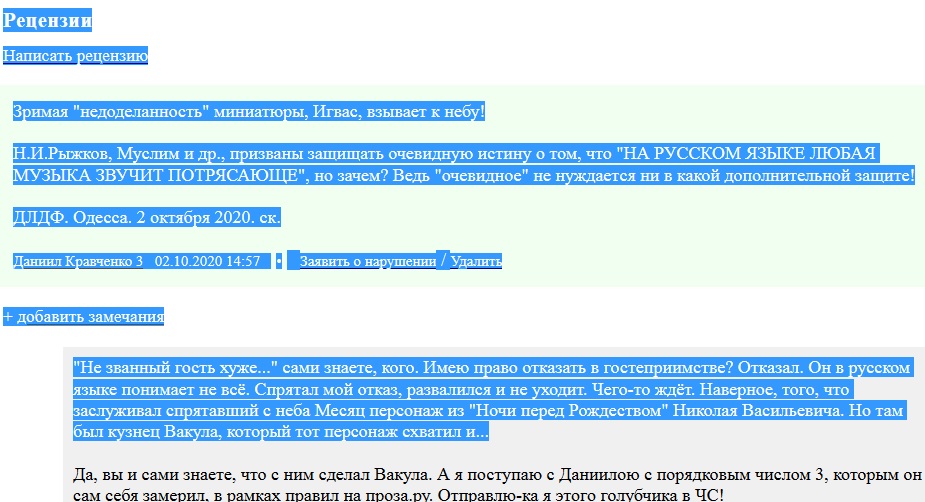Viewport: 925px width, 502px height.
Task: Click the line 'ДЛДФ. Одесса. 2 октября 2020. ск.'
Action: point(147,218)
